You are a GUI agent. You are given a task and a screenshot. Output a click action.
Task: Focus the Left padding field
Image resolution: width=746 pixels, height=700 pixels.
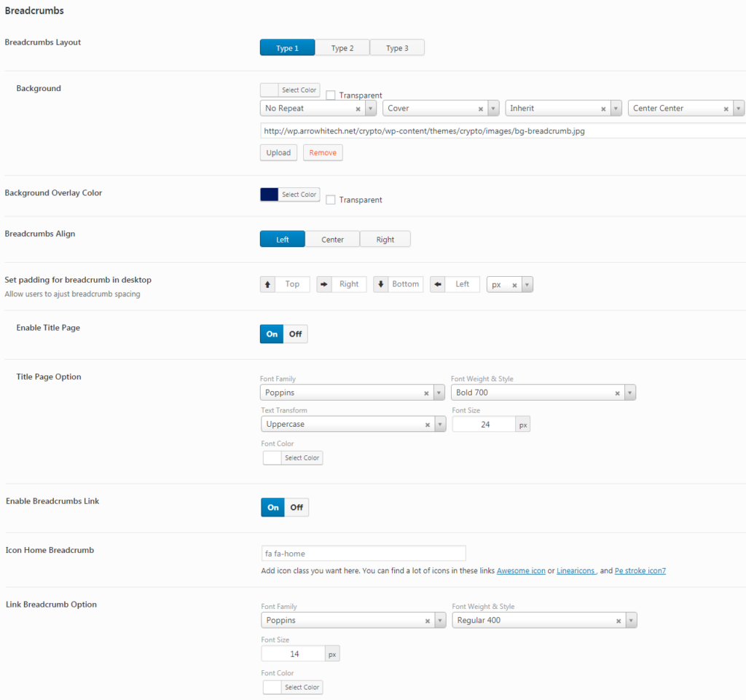(x=462, y=284)
